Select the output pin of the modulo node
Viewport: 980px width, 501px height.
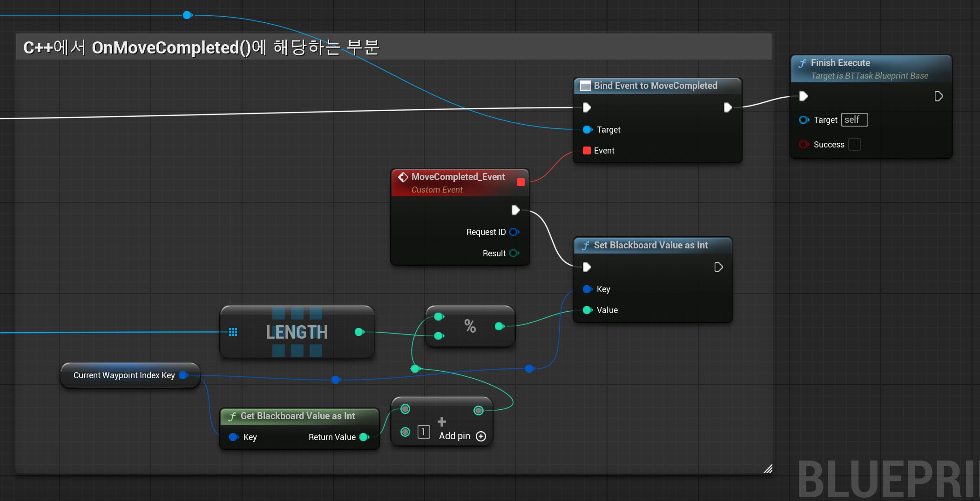(x=500, y=326)
